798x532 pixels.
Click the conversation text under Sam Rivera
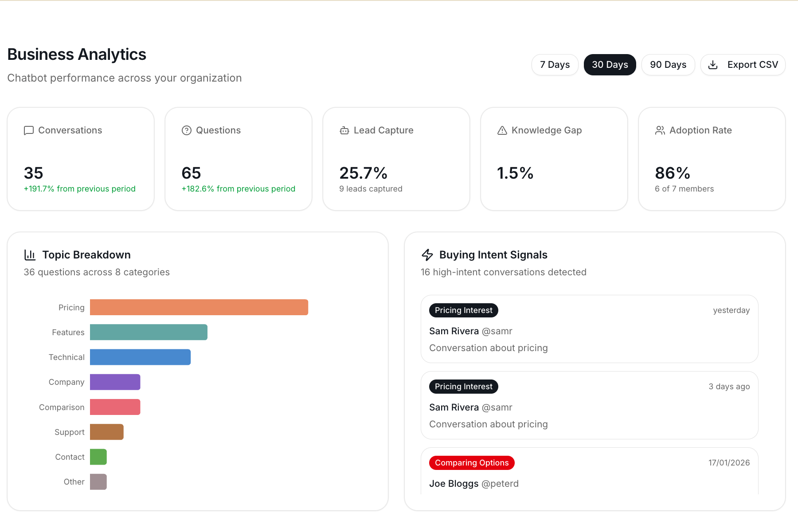(488, 348)
